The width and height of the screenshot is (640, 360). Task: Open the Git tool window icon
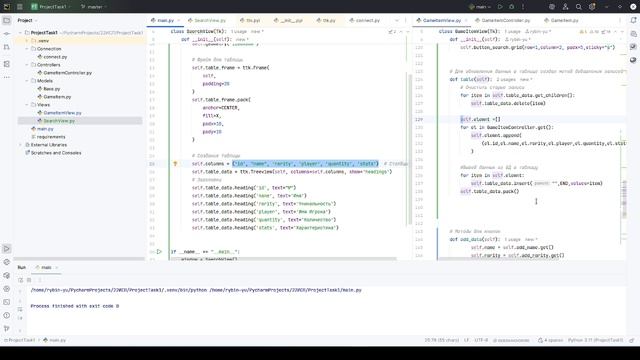pyautogui.click(x=7, y=328)
